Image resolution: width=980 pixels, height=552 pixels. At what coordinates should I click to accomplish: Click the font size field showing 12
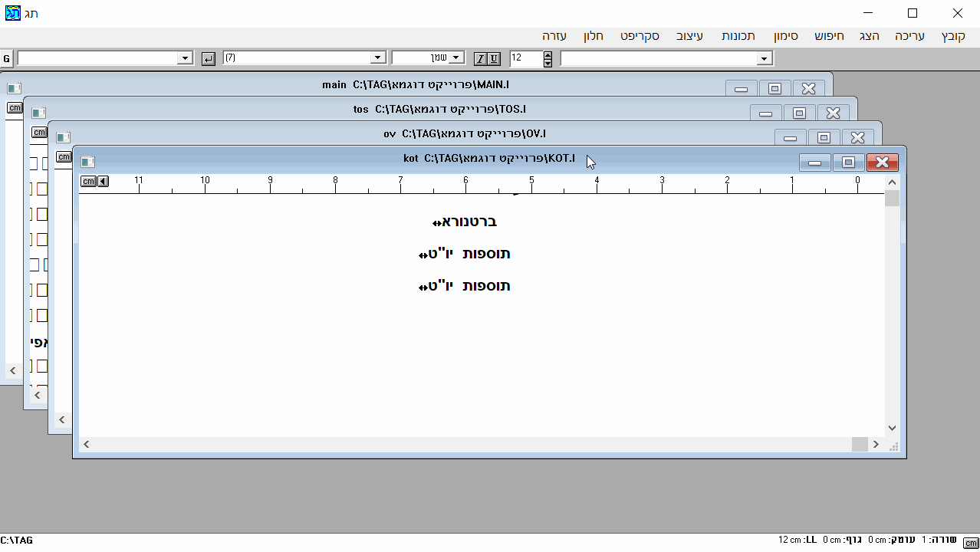tap(526, 58)
